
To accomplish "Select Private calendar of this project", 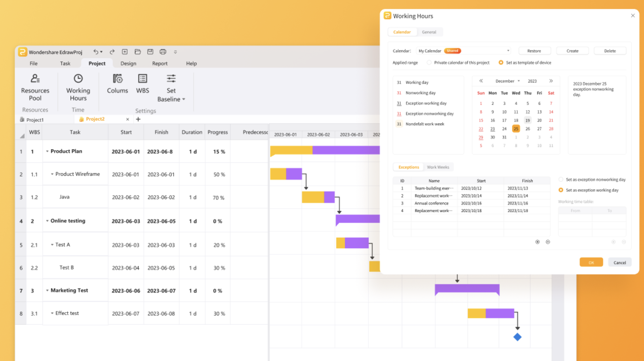I will (x=429, y=62).
